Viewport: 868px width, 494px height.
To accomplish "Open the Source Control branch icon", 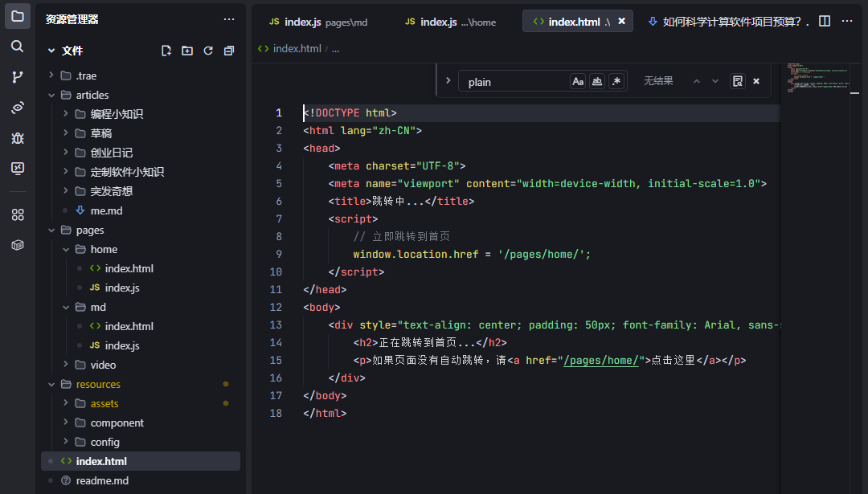I will [18, 77].
